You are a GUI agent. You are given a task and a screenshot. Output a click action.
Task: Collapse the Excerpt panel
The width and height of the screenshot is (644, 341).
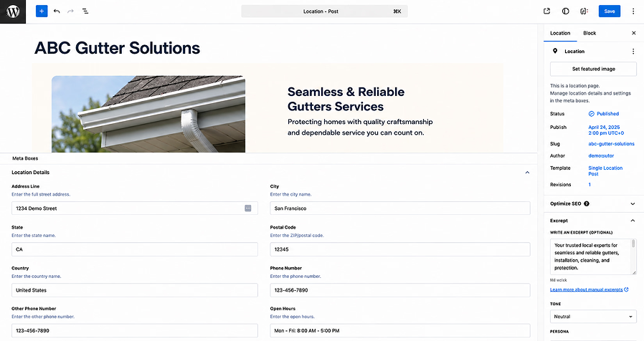coord(633,221)
